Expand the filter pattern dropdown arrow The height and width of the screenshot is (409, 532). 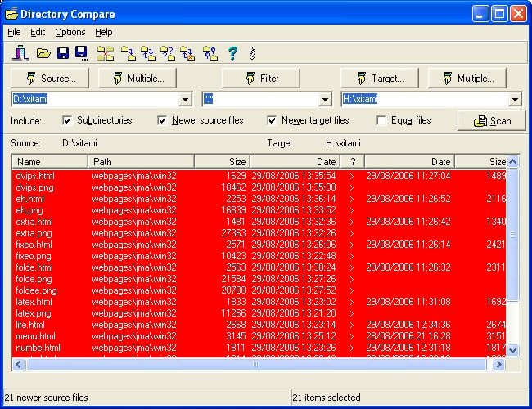point(325,99)
